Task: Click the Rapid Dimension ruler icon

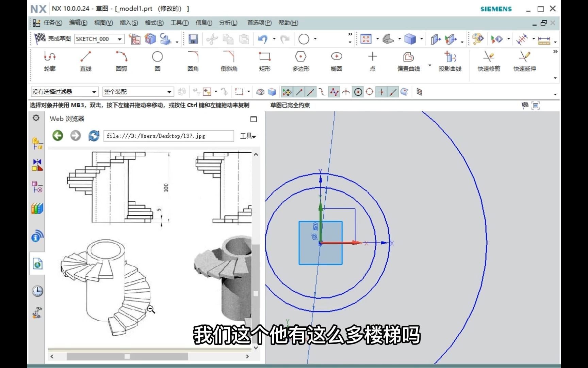Action: tap(544, 40)
